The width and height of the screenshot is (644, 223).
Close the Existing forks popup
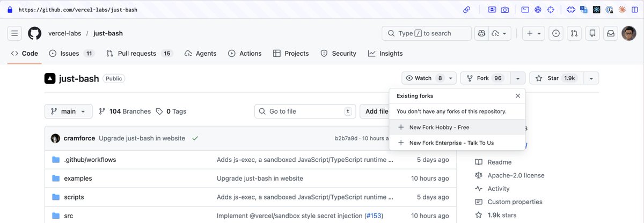(x=517, y=96)
